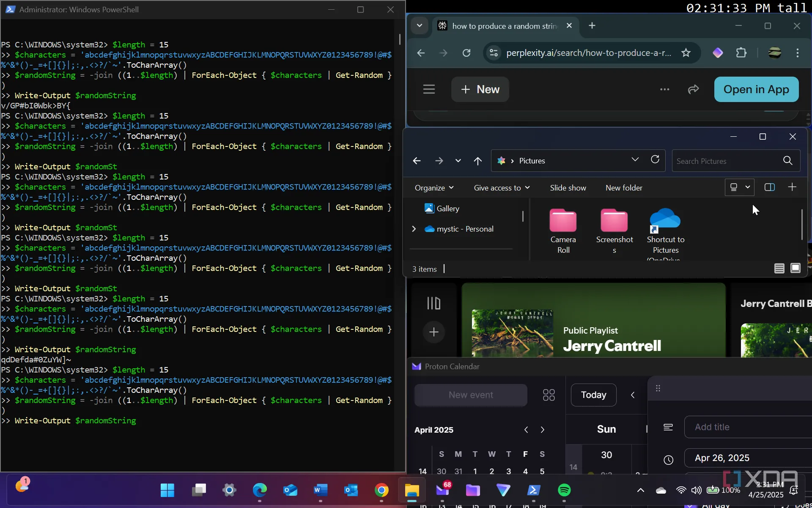Toggle the Explorer preview pane

click(x=769, y=187)
